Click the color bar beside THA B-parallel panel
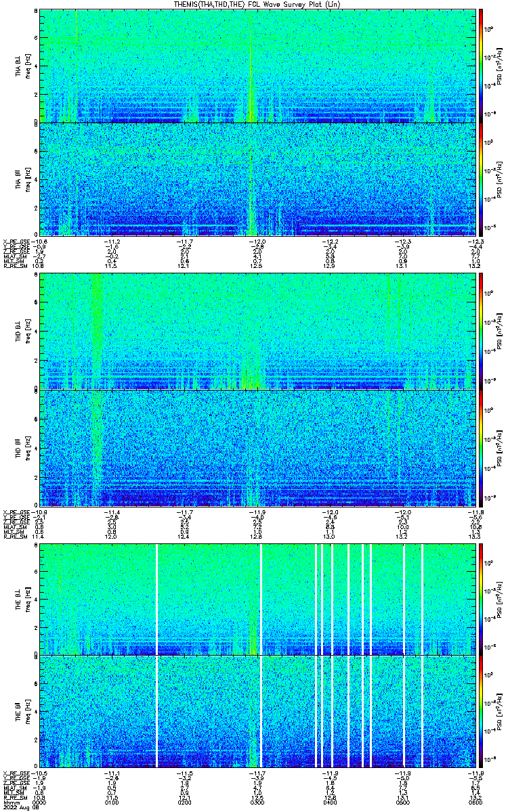 [x=481, y=179]
